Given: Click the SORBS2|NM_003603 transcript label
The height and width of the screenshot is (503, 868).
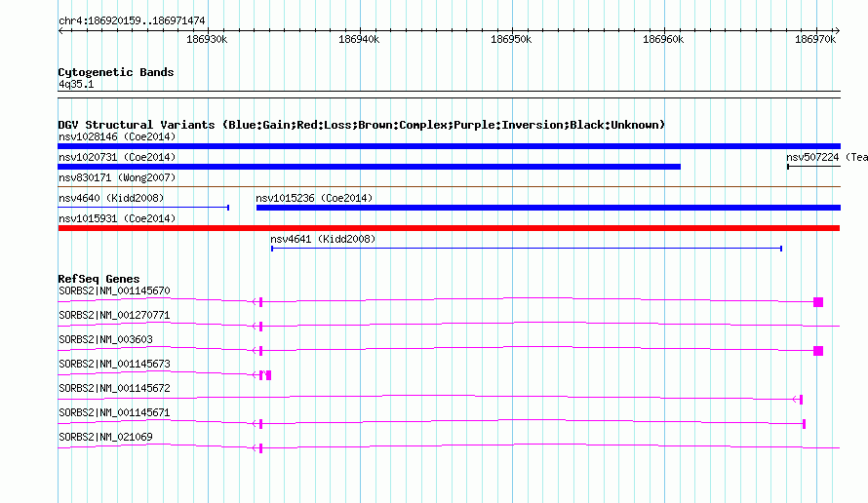Looking at the screenshot, I should click(x=105, y=339).
